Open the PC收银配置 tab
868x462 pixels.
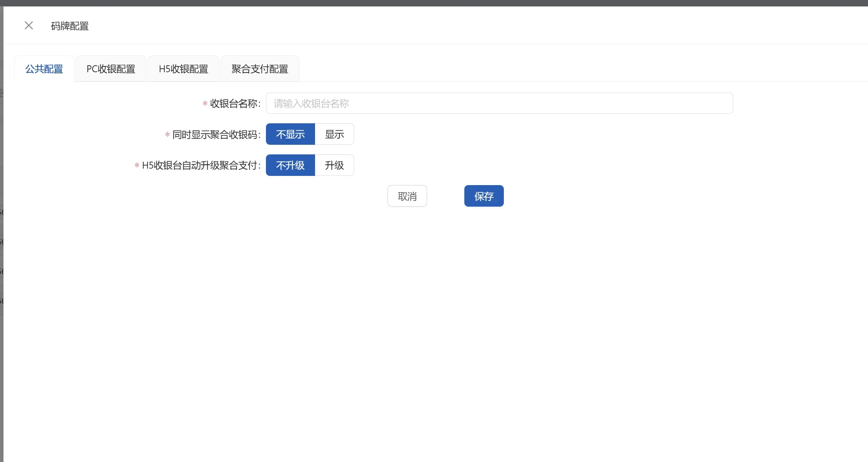click(x=111, y=69)
